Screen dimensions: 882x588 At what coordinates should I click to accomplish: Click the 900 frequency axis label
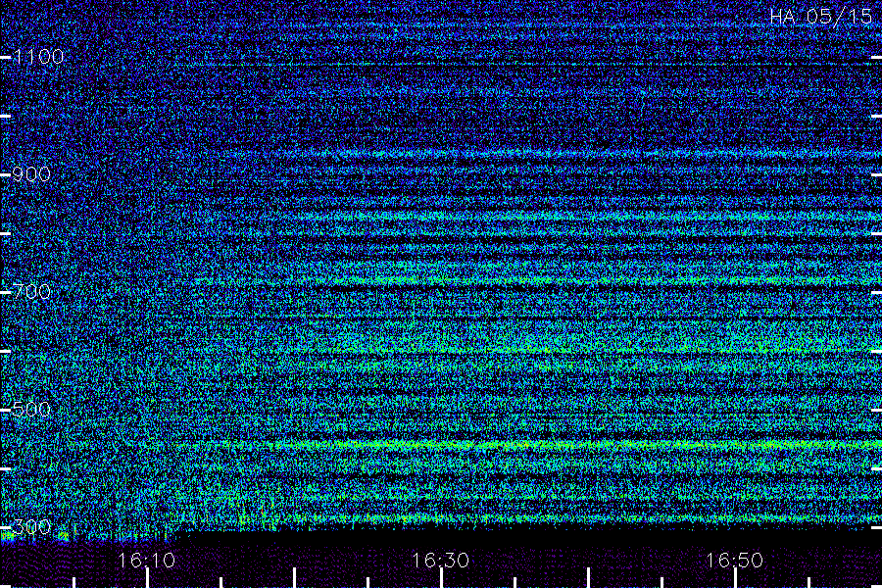pyautogui.click(x=31, y=174)
